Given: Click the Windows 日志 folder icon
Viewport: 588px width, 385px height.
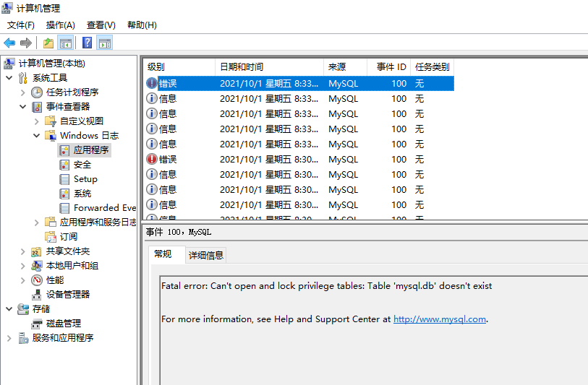Looking at the screenshot, I should 50,136.
